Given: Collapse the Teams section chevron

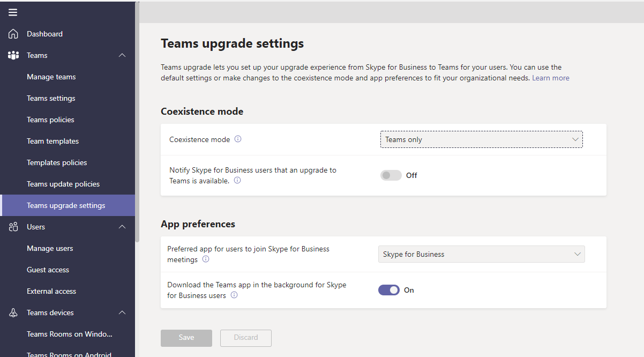Looking at the screenshot, I should [122, 55].
